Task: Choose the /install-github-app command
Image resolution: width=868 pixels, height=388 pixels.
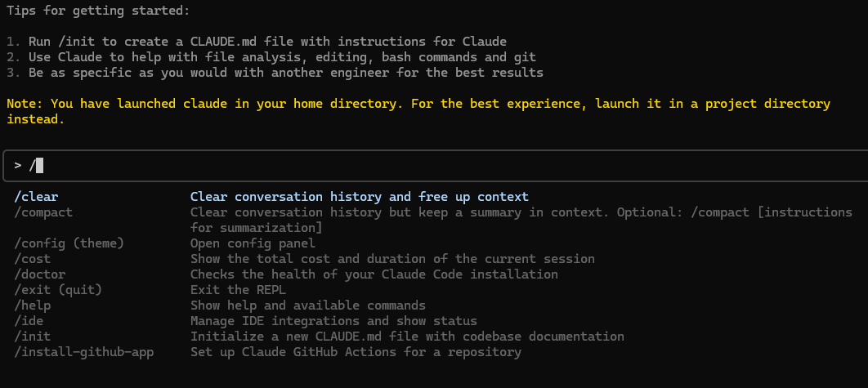Action: click(x=84, y=351)
